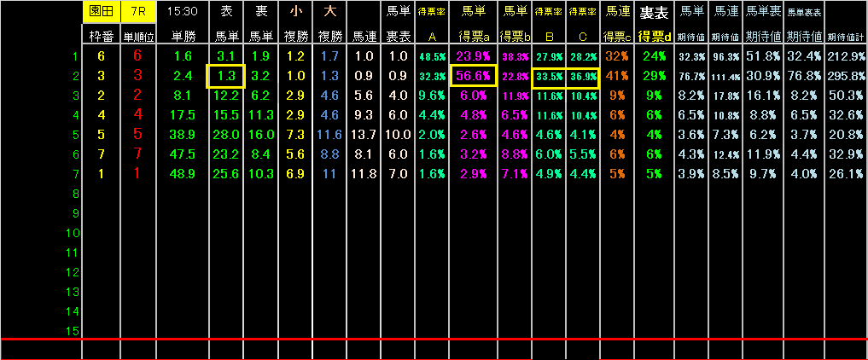Click the 期待値計 column header
The image size is (868, 360).
coord(845,37)
